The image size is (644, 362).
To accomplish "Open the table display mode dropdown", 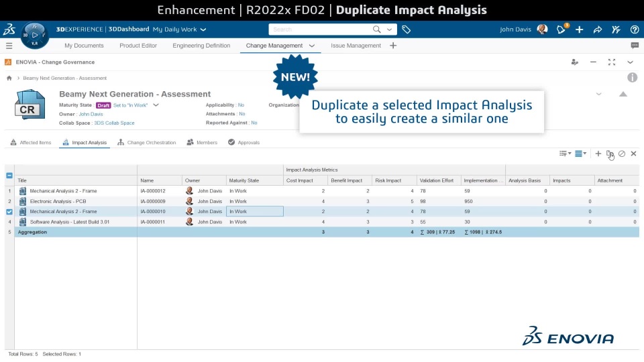I will coord(580,154).
